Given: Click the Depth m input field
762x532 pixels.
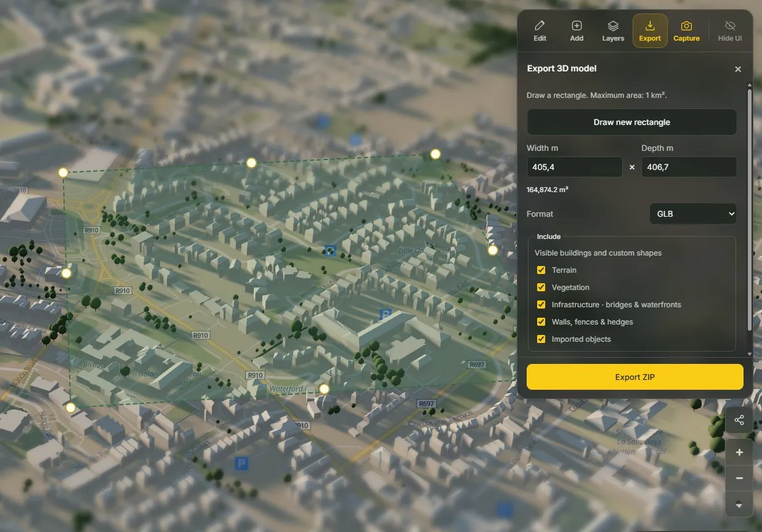Looking at the screenshot, I should (689, 167).
